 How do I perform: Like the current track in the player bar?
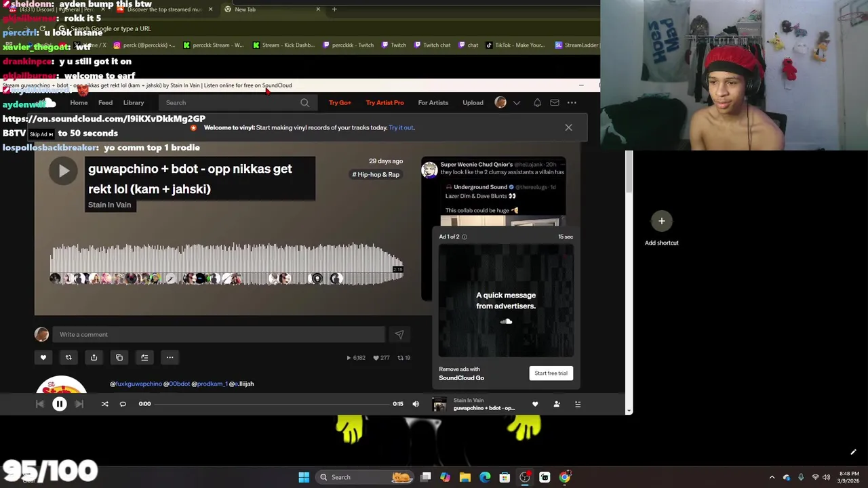tap(535, 404)
